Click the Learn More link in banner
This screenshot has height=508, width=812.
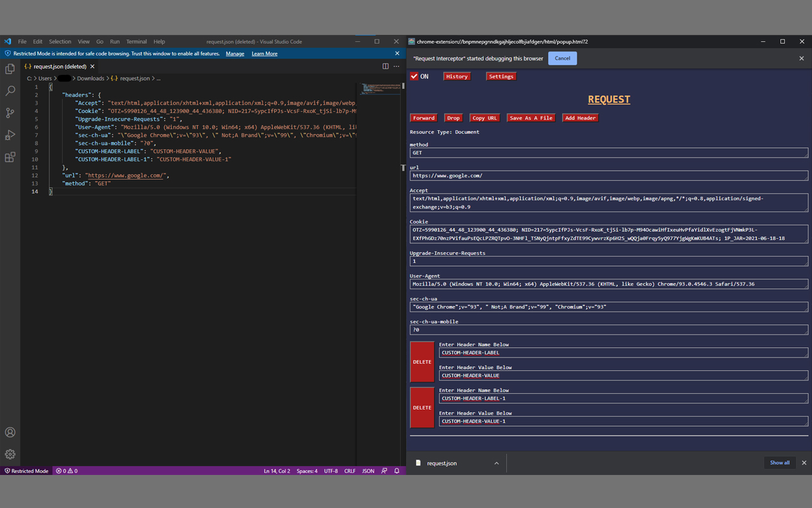[x=264, y=54]
